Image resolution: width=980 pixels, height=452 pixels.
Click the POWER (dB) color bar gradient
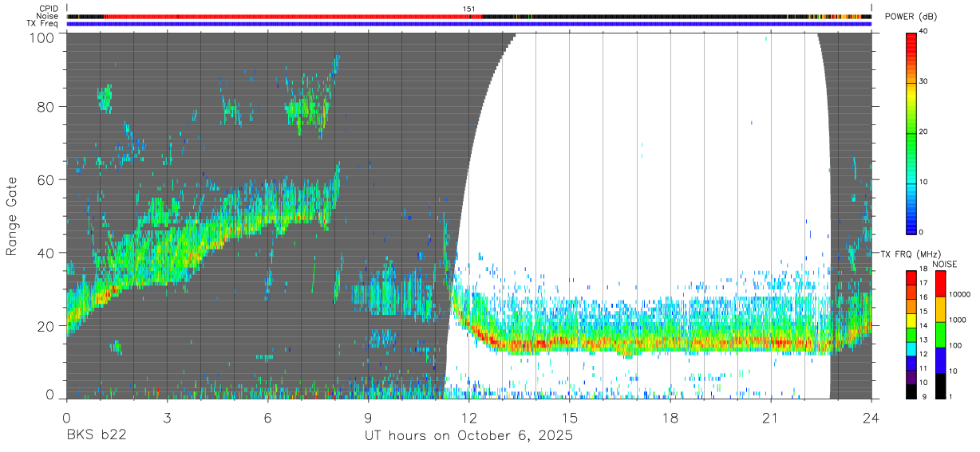point(911,132)
